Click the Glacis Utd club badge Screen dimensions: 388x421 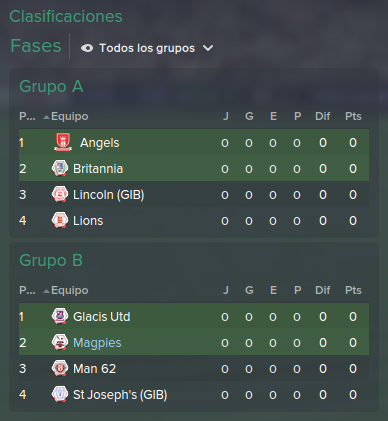60,316
